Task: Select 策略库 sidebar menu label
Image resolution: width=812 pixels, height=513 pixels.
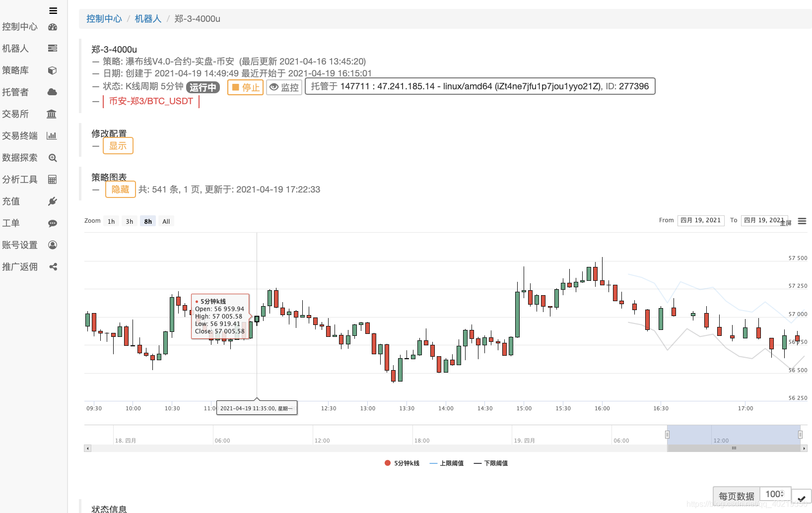Action: [x=15, y=70]
